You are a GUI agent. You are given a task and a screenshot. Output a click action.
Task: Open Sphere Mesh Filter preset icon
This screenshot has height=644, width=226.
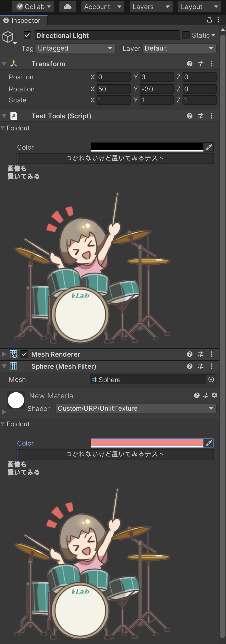tap(201, 366)
